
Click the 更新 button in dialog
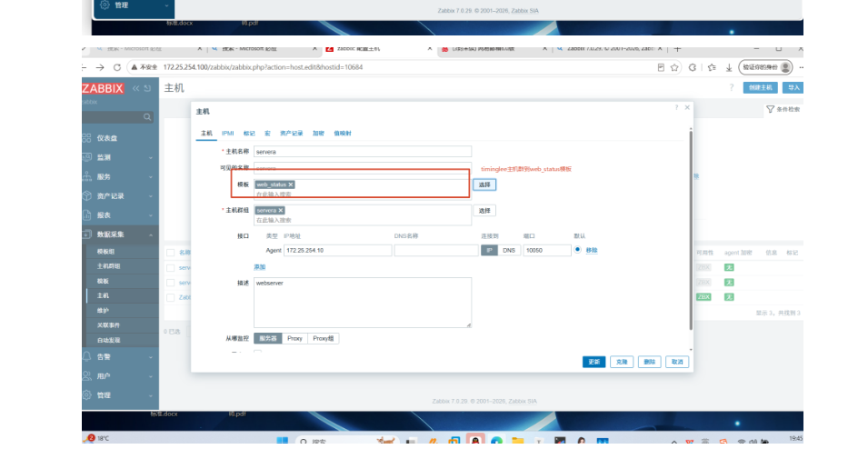click(594, 362)
